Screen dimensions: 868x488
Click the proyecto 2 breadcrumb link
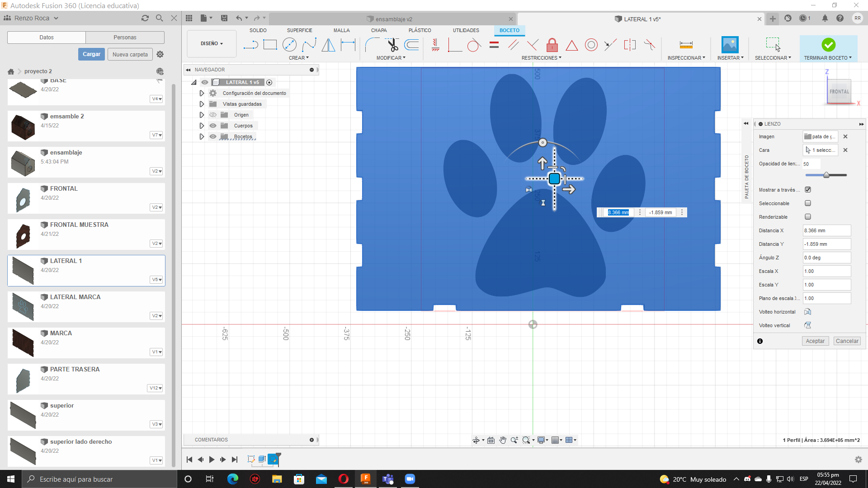pyautogui.click(x=38, y=71)
